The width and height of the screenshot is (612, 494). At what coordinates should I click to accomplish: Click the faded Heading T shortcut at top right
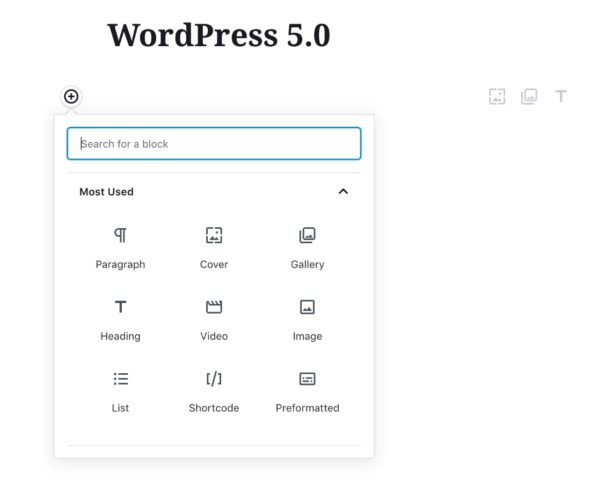tap(561, 96)
